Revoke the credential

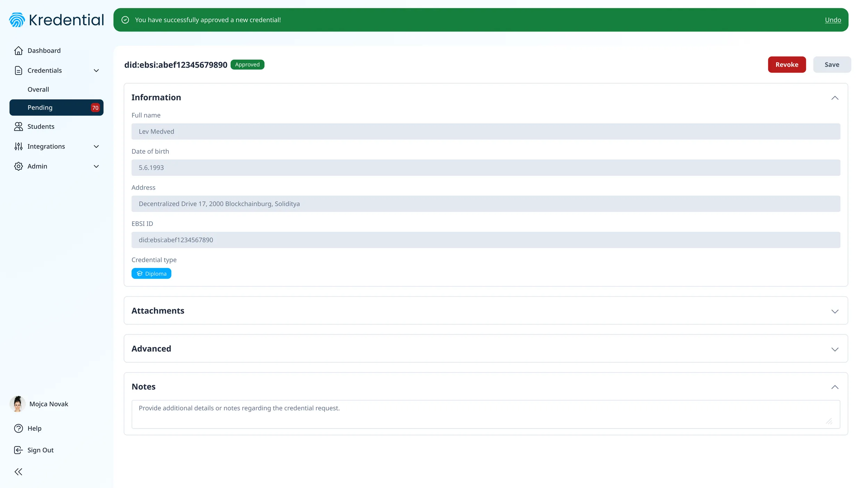[787, 65]
